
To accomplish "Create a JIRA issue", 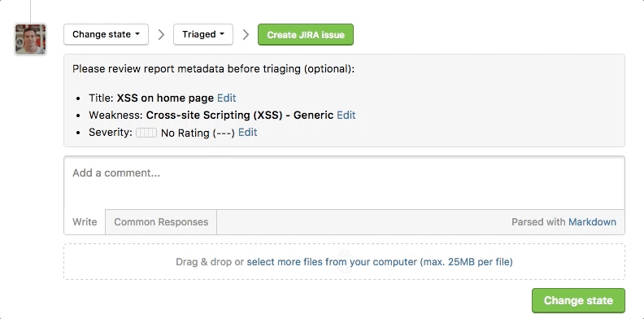I will pyautogui.click(x=306, y=34).
